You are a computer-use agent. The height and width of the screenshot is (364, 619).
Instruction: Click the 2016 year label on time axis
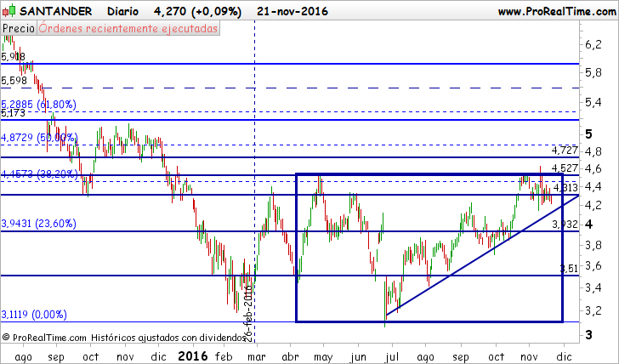[x=193, y=356]
